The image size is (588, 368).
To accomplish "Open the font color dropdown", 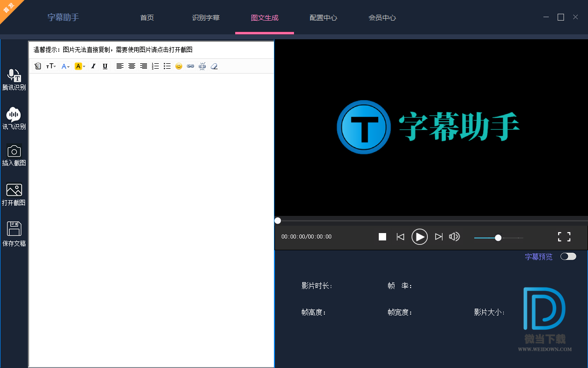I will click(x=66, y=66).
